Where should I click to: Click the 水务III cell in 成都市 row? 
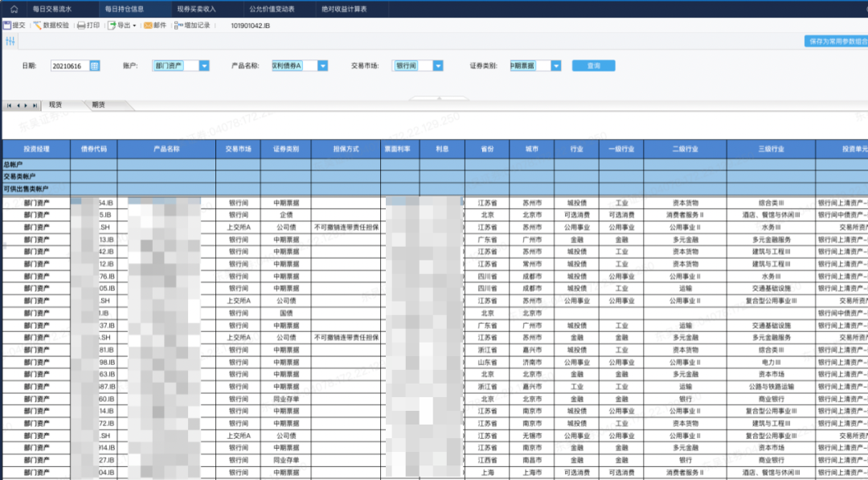click(771, 276)
